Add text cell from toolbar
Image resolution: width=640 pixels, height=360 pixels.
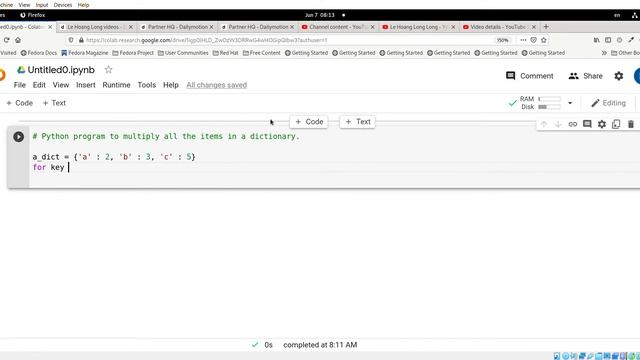pos(54,103)
